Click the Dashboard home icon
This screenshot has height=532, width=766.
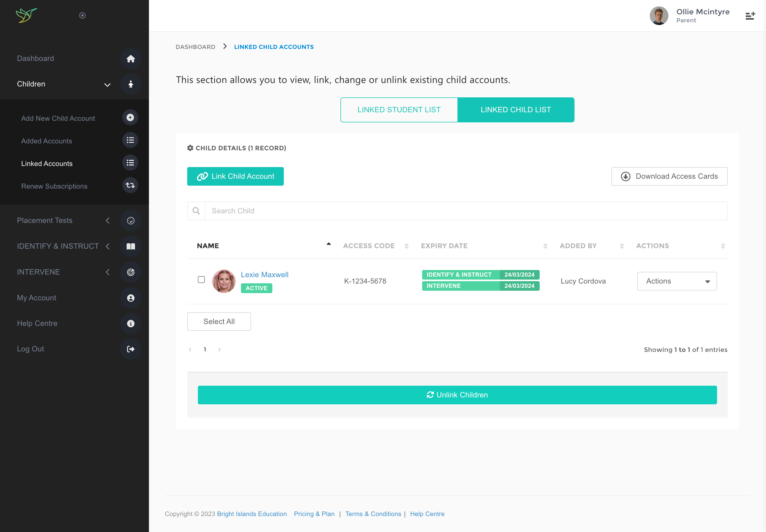tap(131, 59)
